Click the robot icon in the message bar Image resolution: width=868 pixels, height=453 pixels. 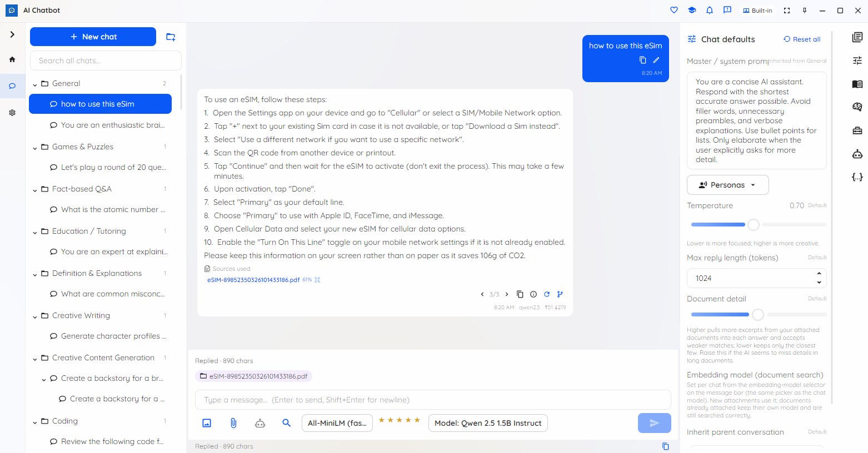coord(260,423)
